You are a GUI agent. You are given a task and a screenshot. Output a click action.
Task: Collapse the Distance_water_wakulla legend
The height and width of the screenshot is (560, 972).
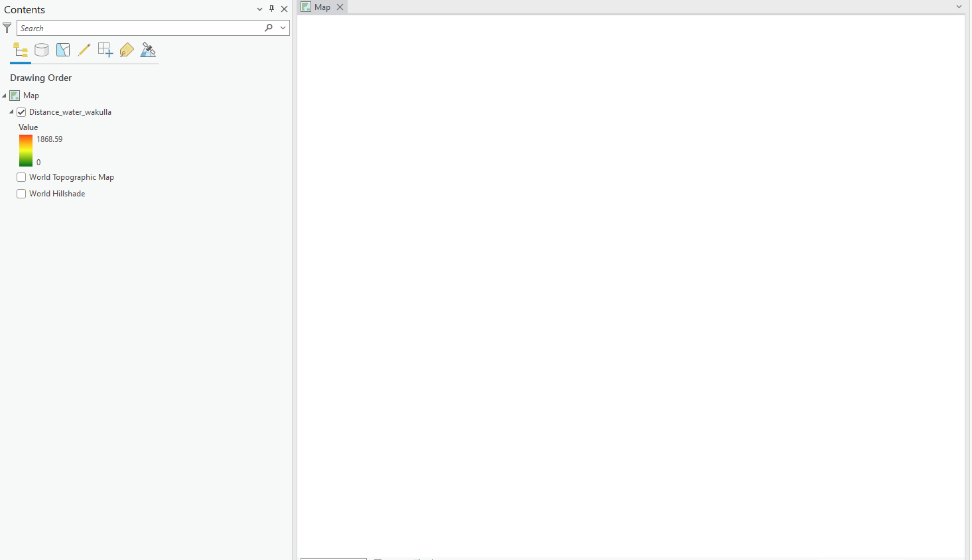tap(11, 111)
